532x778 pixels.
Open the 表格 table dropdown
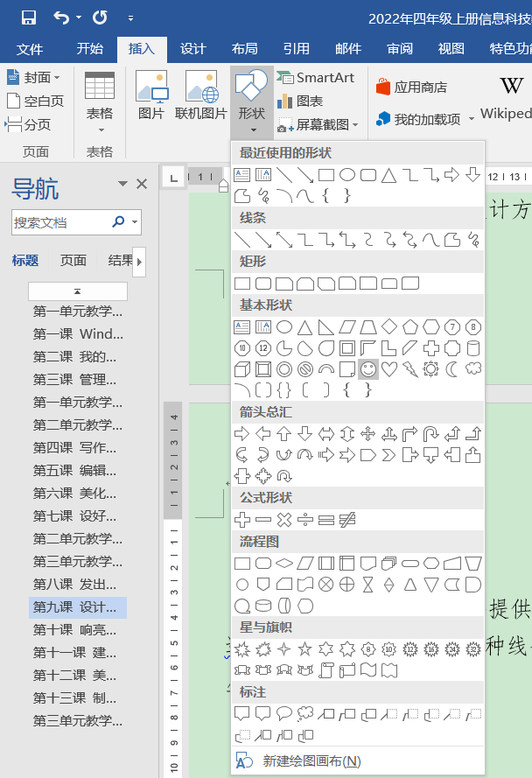[x=100, y=102]
